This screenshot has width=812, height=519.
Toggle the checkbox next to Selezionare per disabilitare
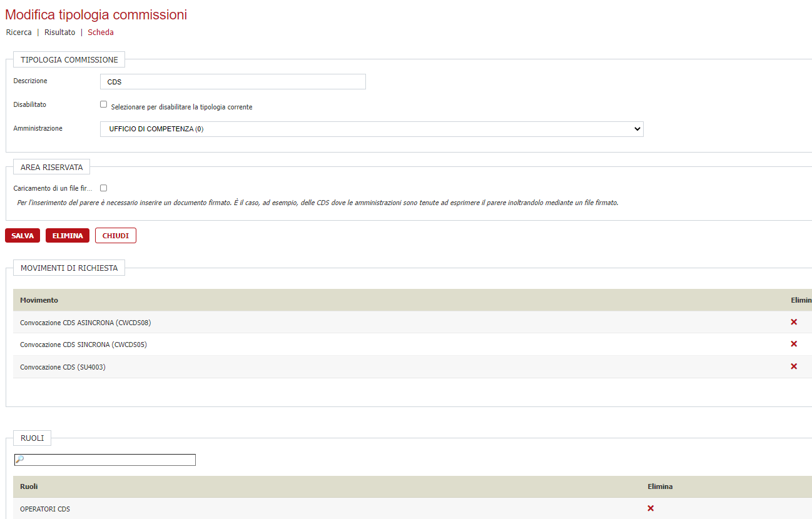tap(103, 103)
